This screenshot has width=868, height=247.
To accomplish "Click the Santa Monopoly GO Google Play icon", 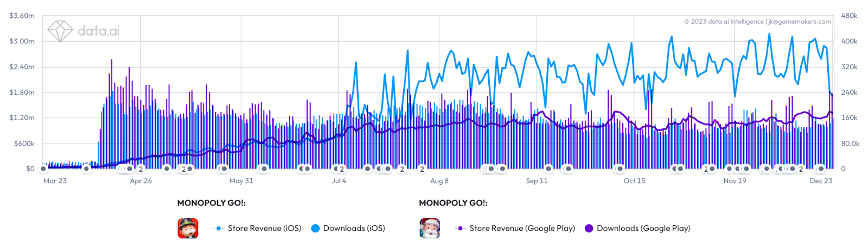I will [430, 229].
